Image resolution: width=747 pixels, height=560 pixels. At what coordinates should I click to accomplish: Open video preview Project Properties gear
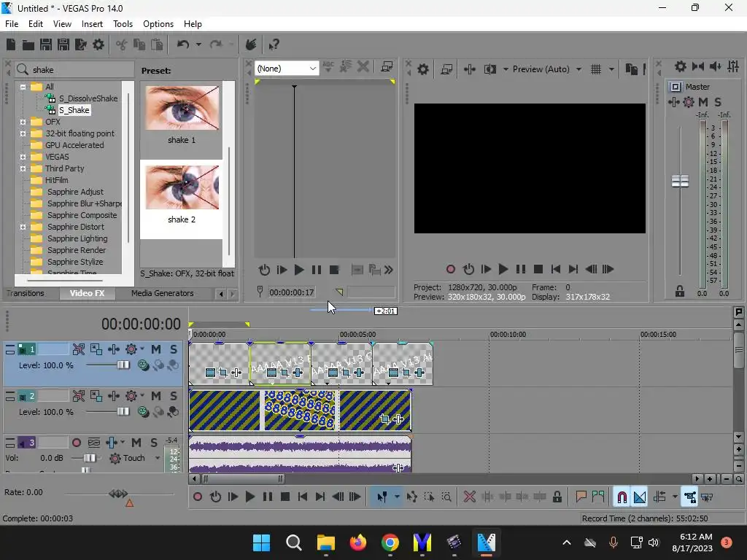pos(422,69)
